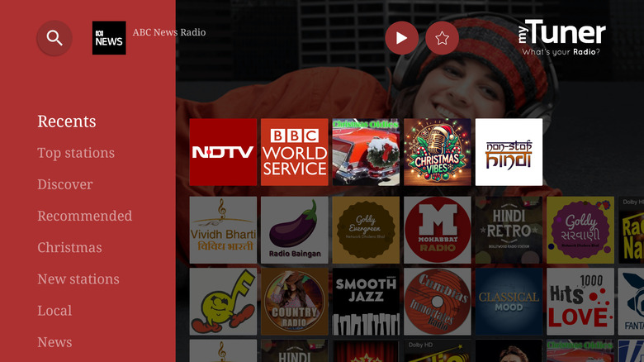Play Christmas Oldies in recents row
This screenshot has width=644, height=362.
(366, 152)
